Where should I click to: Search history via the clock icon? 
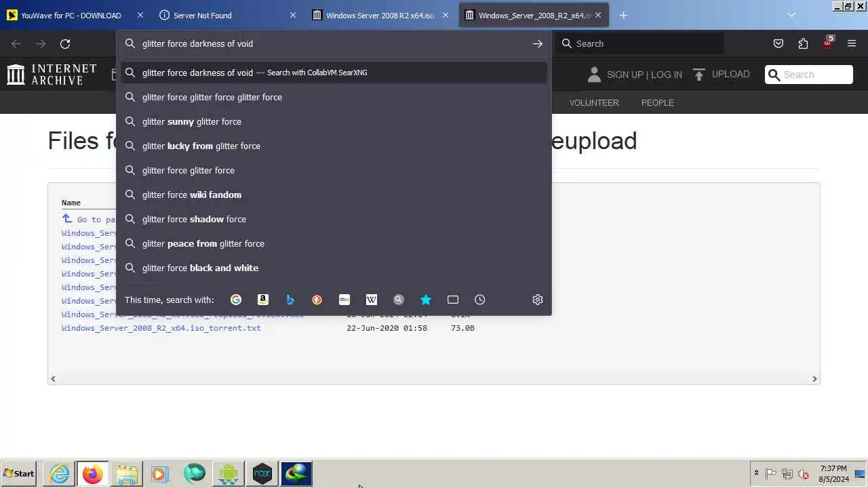click(480, 300)
